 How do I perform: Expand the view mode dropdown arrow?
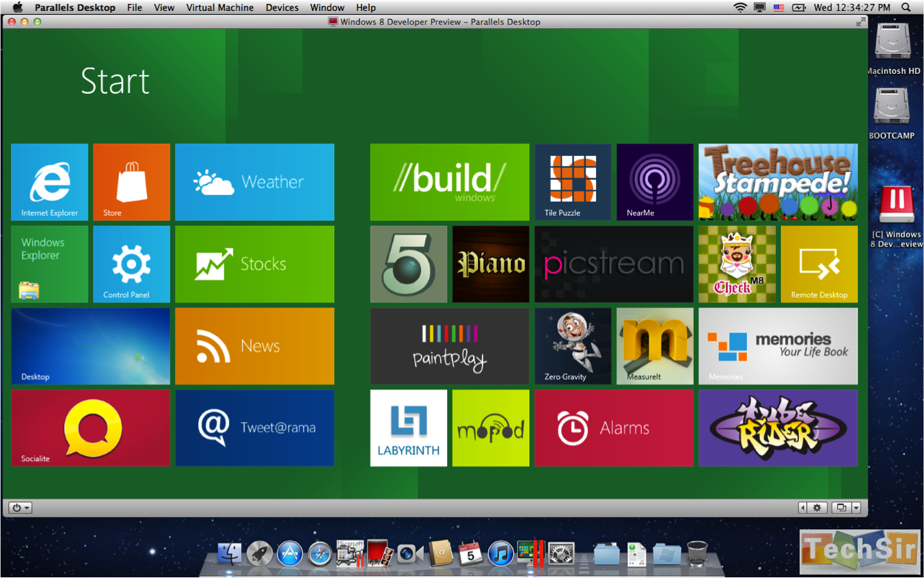tap(856, 508)
